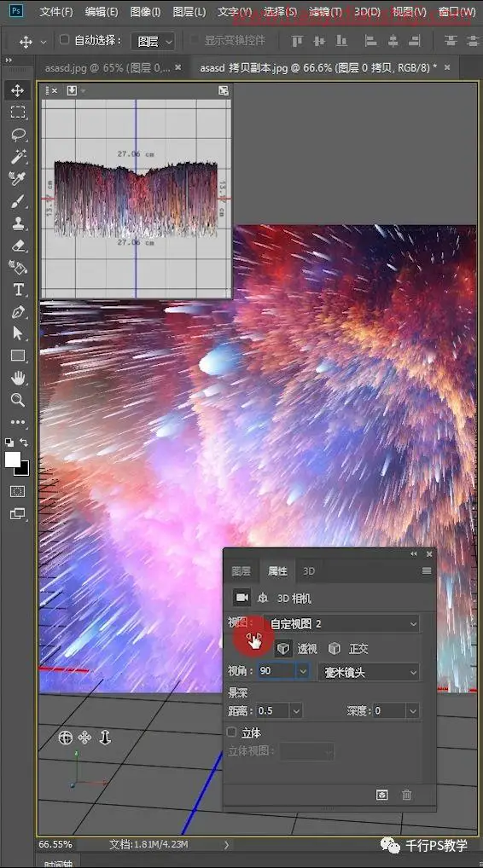Align right edges in the options bar
The image size is (483, 868).
[415, 40]
